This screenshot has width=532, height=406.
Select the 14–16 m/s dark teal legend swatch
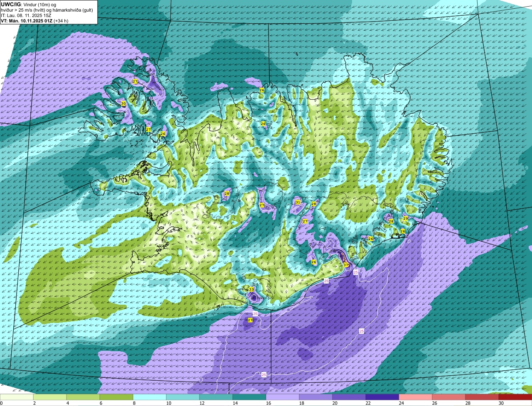[x=249, y=397]
